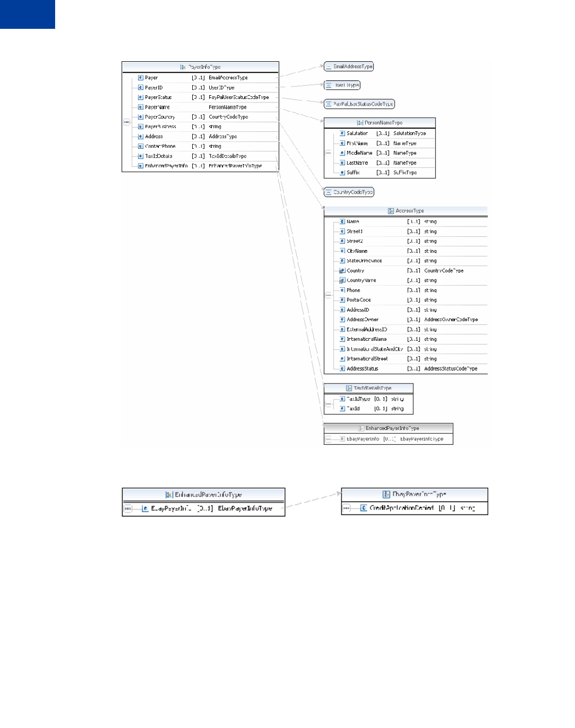This screenshot has width=575, height=728.
Task: Click the element icon next to TaxIdType
Action: tap(342, 399)
